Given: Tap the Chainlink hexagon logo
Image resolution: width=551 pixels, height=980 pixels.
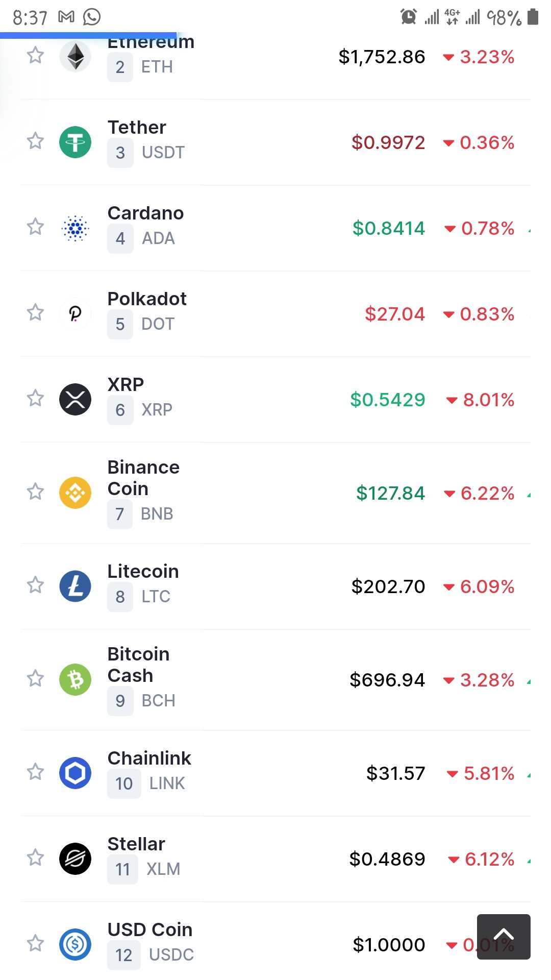Looking at the screenshot, I should tap(76, 773).
